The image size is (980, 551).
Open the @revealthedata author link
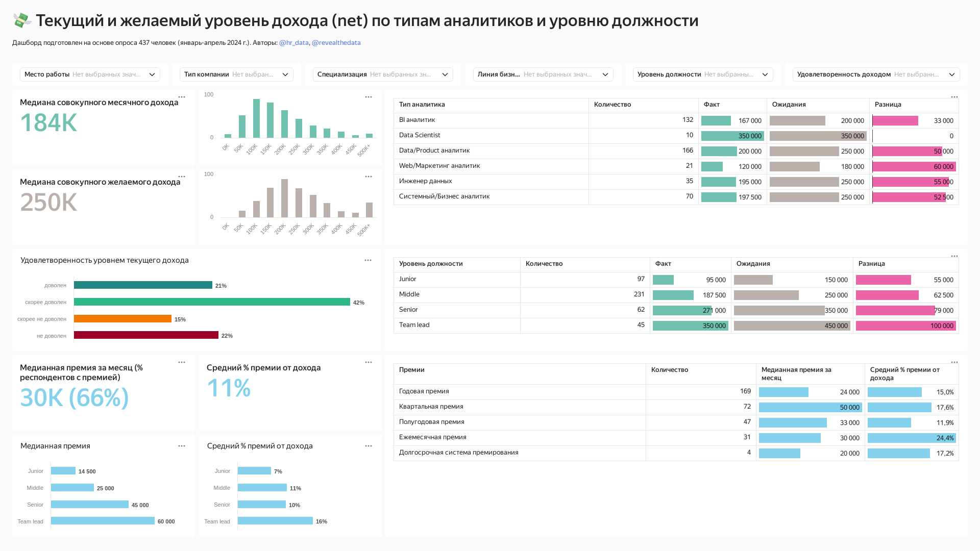click(x=336, y=43)
